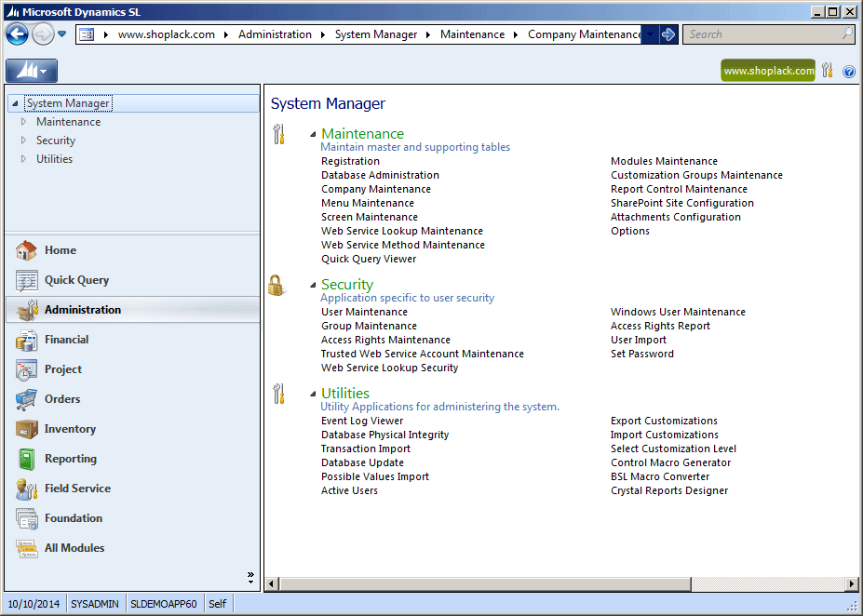Collapse the Security section heading arrow
Screen dimensions: 863x616
(x=313, y=285)
